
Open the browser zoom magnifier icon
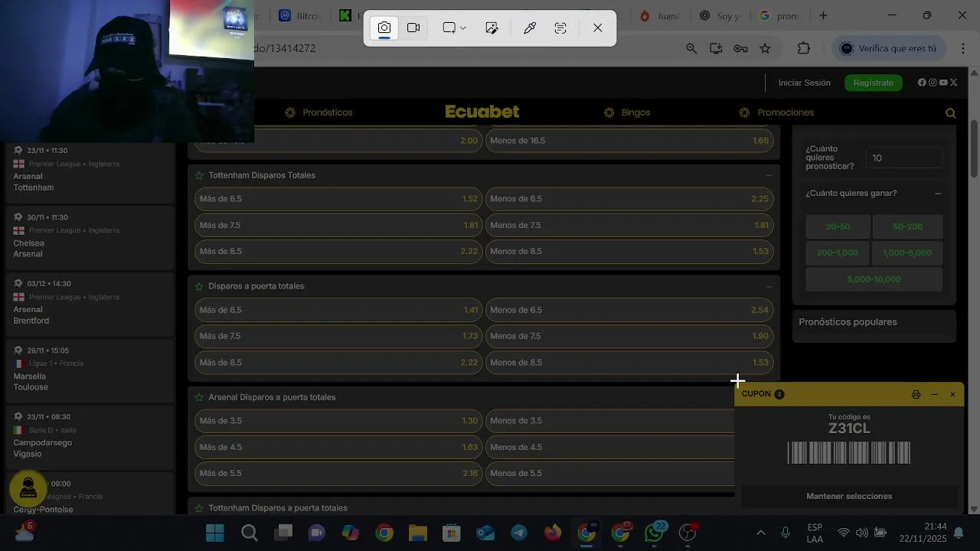[691, 48]
